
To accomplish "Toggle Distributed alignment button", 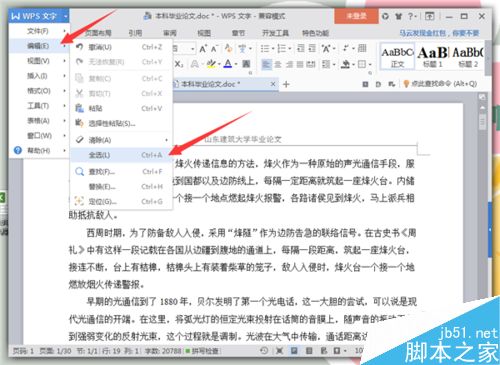I will 311,64.
